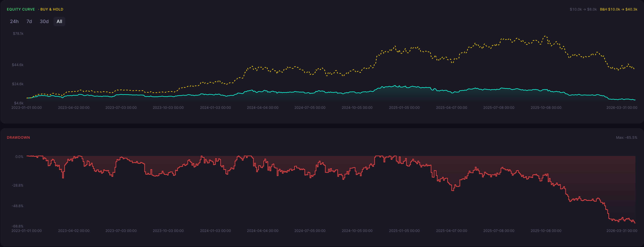Click equity chart date 2024-01-03 00:00
This screenshot has width=644, height=247.
tap(216, 108)
